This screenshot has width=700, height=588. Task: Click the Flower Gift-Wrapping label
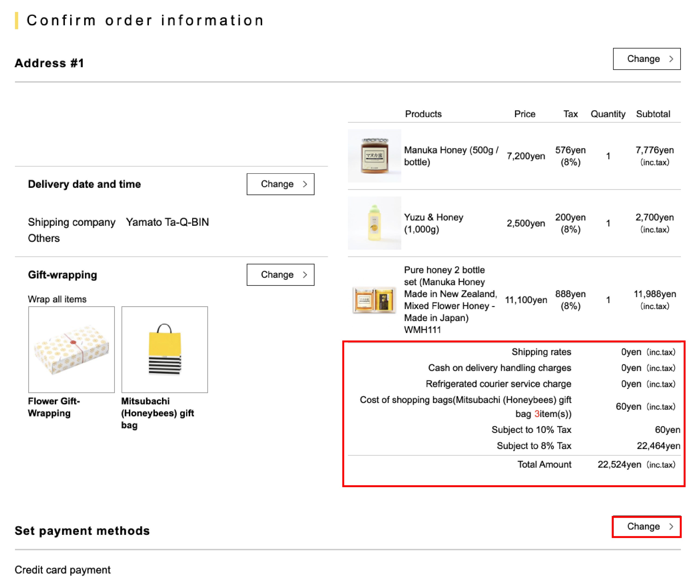click(x=54, y=407)
